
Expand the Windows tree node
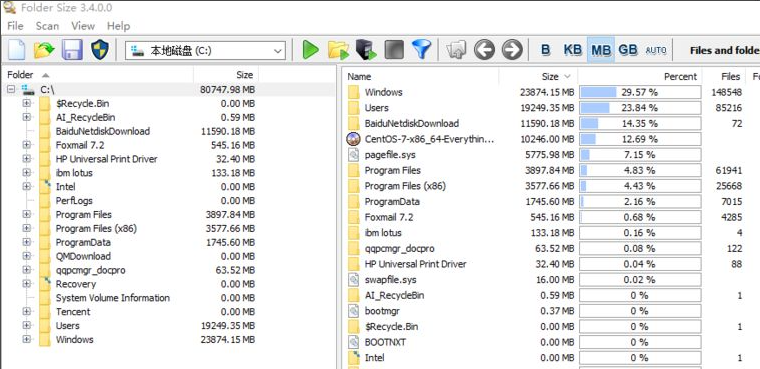(27, 339)
